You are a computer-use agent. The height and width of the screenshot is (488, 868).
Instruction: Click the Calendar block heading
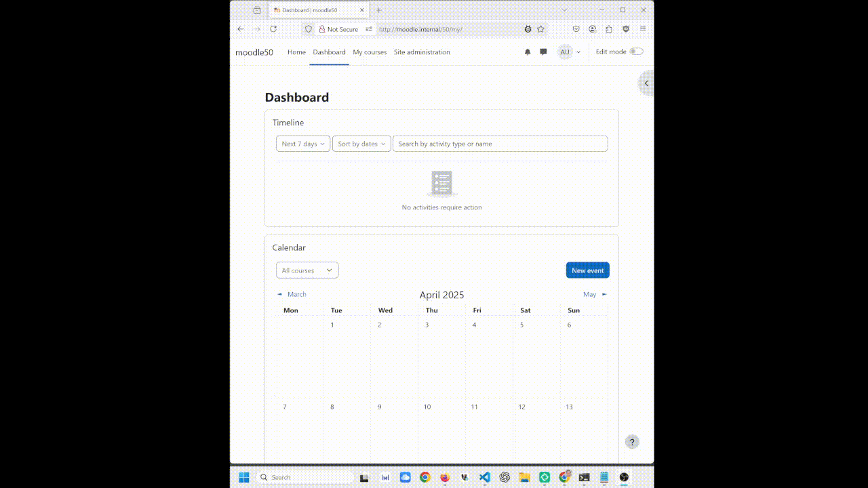coord(289,247)
